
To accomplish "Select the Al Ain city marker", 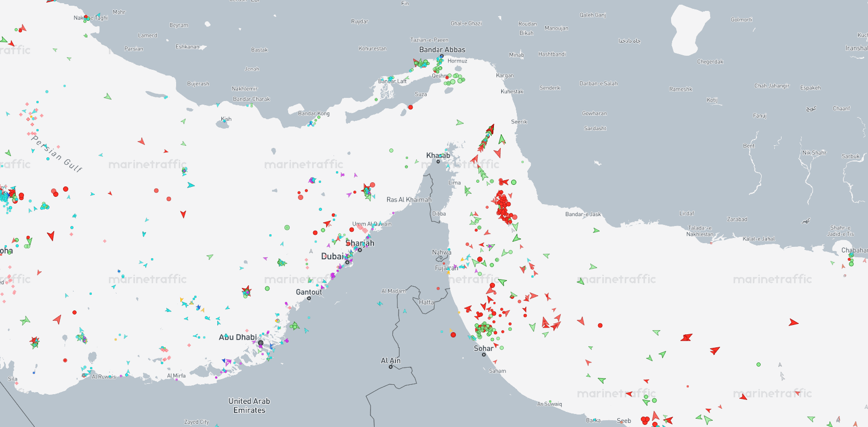I will (x=391, y=367).
